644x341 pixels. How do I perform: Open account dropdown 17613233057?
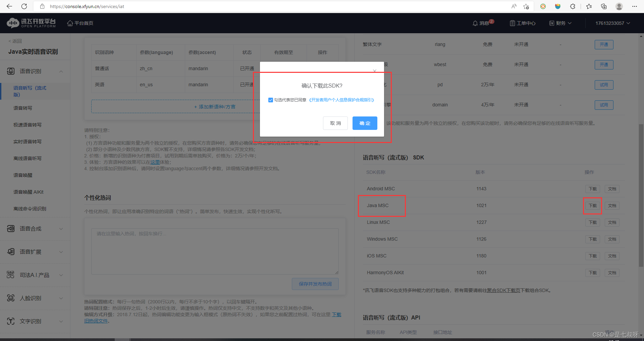(x=613, y=23)
